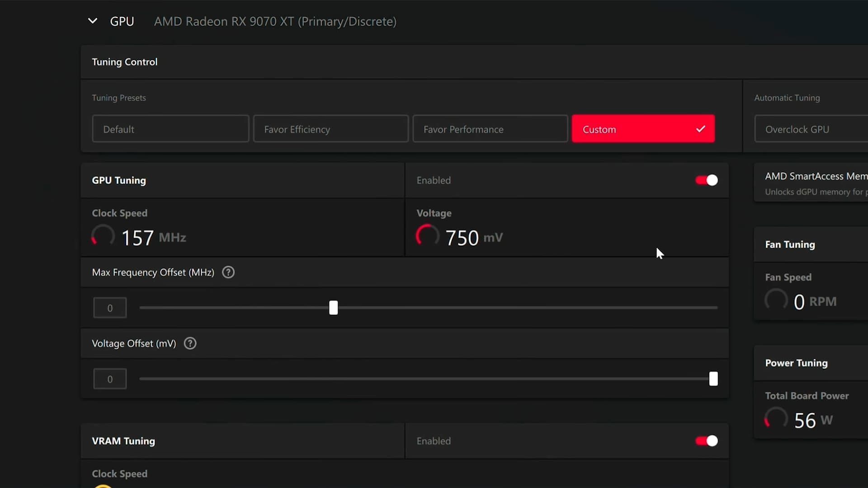Switch to the Favor Efficiency preset
The image size is (868, 488).
[330, 129]
